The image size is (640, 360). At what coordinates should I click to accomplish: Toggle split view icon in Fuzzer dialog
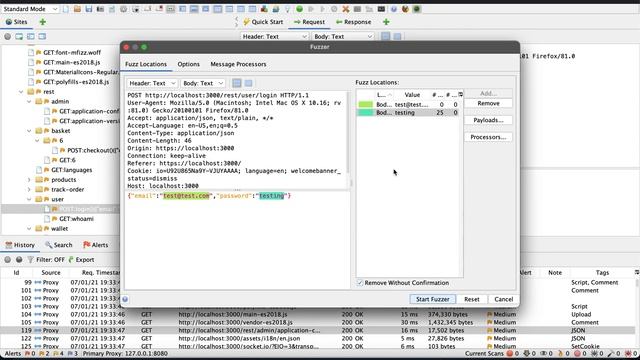237,83
